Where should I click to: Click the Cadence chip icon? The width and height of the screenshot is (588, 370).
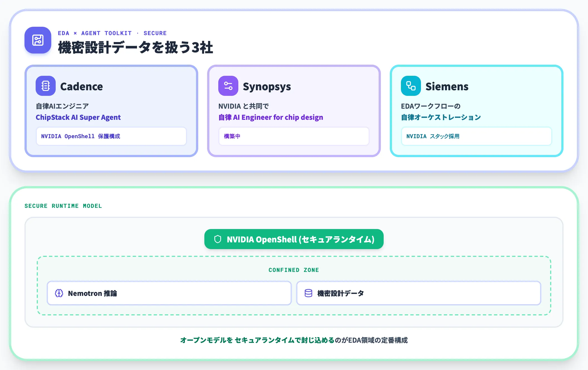point(46,86)
